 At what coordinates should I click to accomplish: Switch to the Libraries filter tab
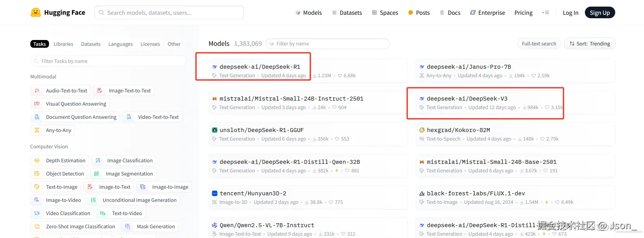(63, 44)
